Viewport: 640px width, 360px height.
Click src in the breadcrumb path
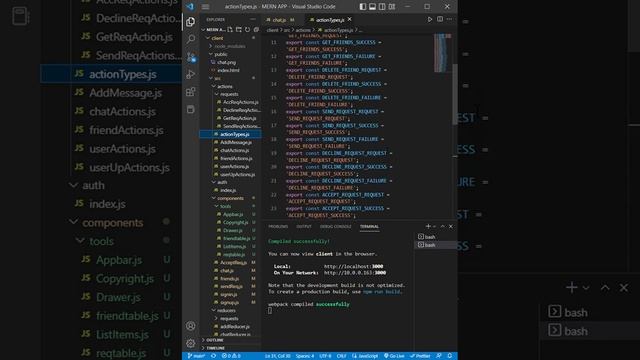click(287, 30)
